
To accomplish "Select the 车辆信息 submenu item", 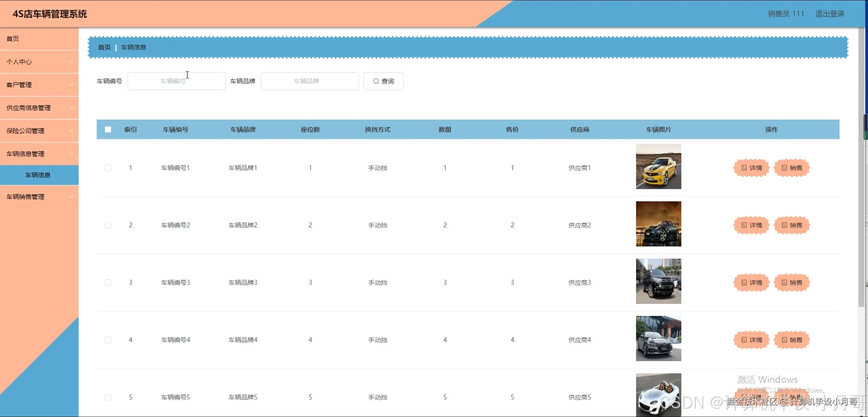I will point(38,175).
